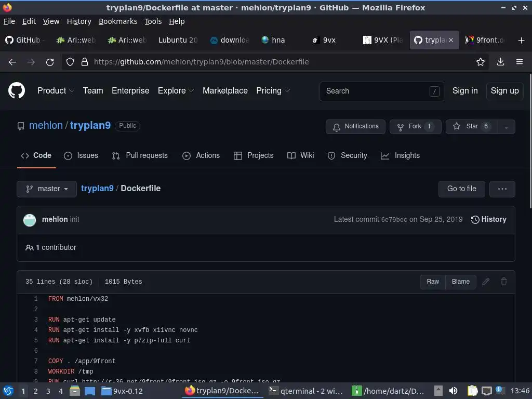Click the mehlon owner link
Image resolution: width=532 pixels, height=399 pixels.
tap(46, 126)
